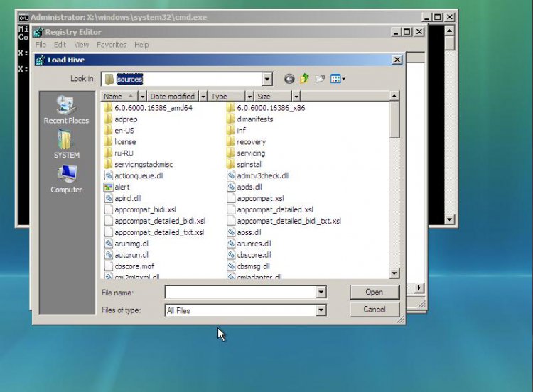The image size is (533, 392).
Task: Click file list scrollbar down arrow
Action: pyautogui.click(x=394, y=273)
